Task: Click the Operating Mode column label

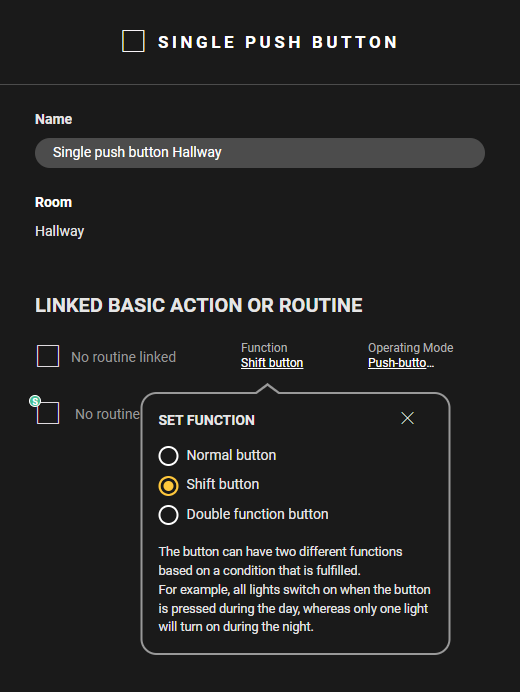Action: [x=411, y=348]
